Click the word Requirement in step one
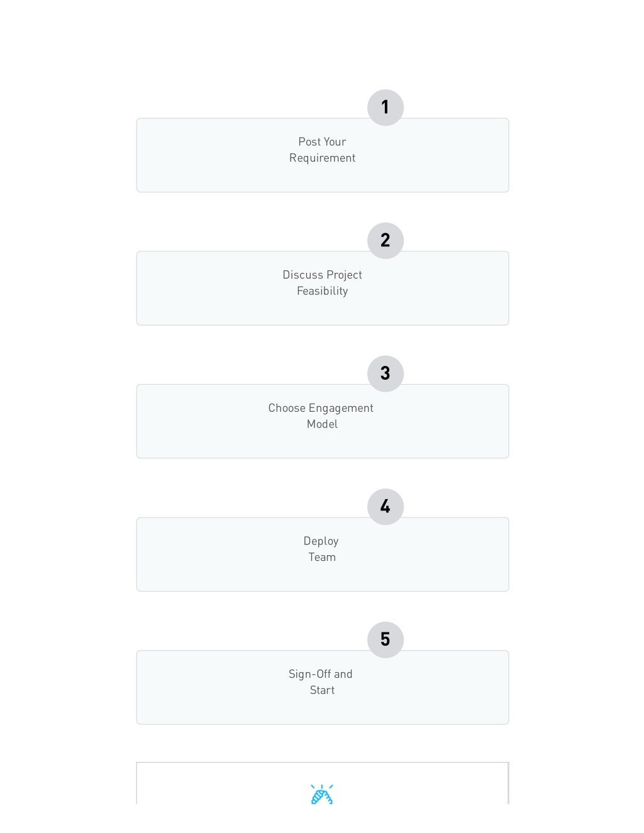Viewport: 644px width, 833px height. pyautogui.click(x=323, y=158)
